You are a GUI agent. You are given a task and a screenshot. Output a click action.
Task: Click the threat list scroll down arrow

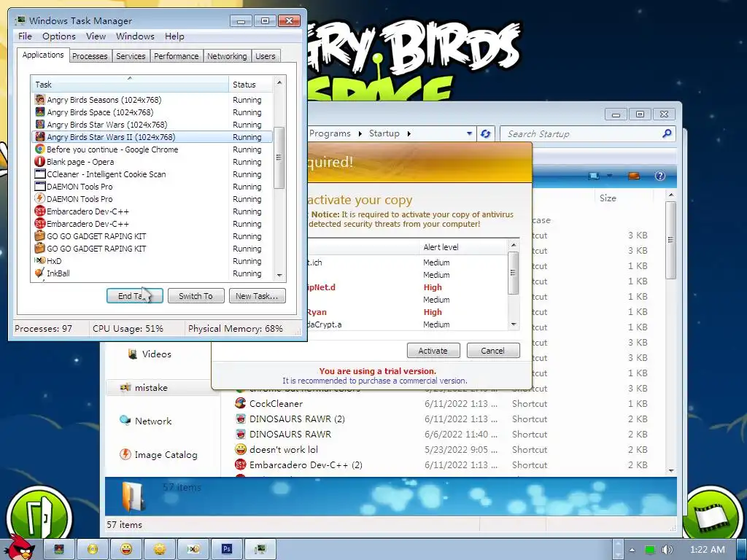click(514, 324)
